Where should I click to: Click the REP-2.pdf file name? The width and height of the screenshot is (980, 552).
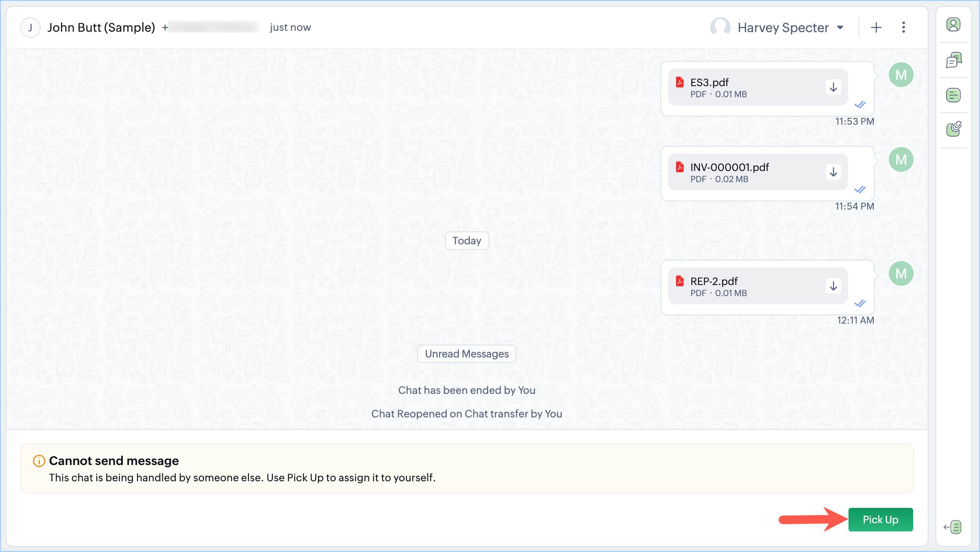pyautogui.click(x=714, y=281)
